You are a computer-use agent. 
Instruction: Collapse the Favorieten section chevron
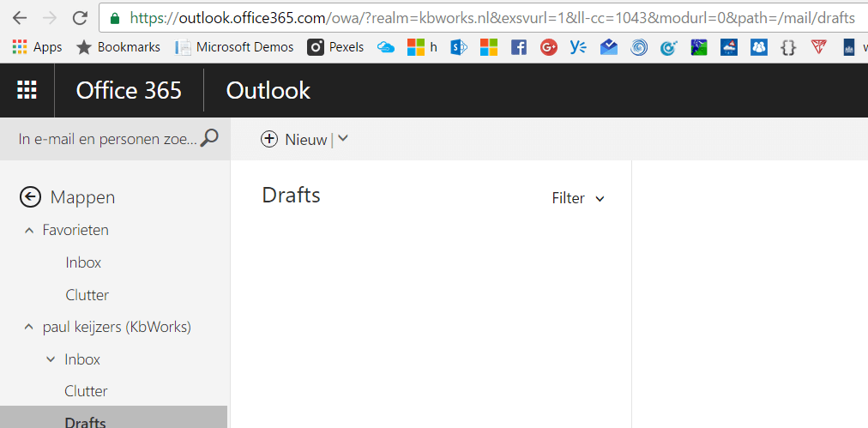29,231
